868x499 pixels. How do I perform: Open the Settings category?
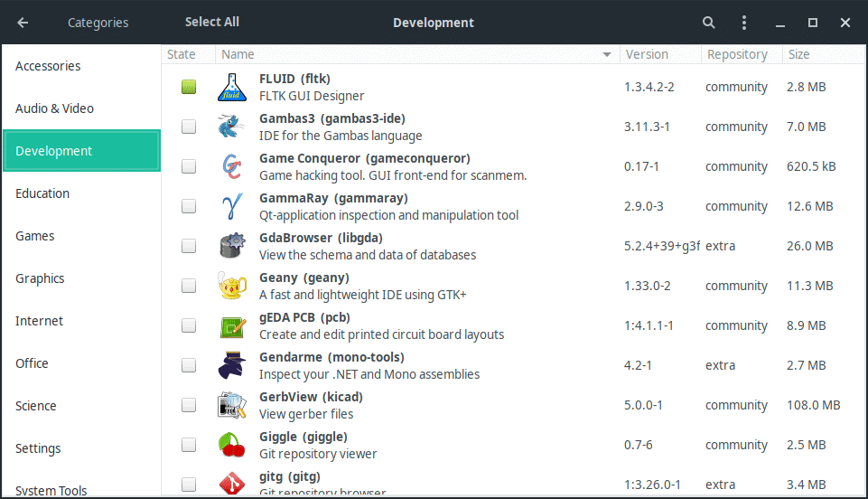(81, 448)
